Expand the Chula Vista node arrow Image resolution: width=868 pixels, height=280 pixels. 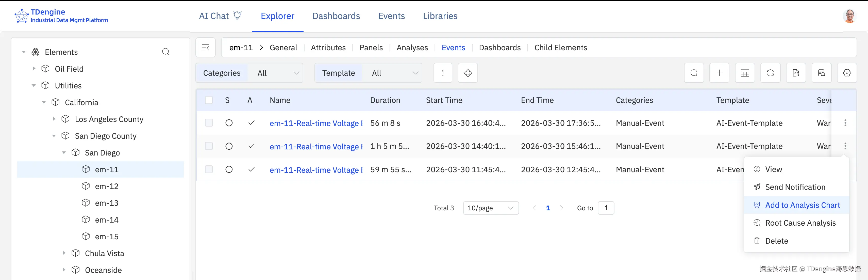point(64,253)
